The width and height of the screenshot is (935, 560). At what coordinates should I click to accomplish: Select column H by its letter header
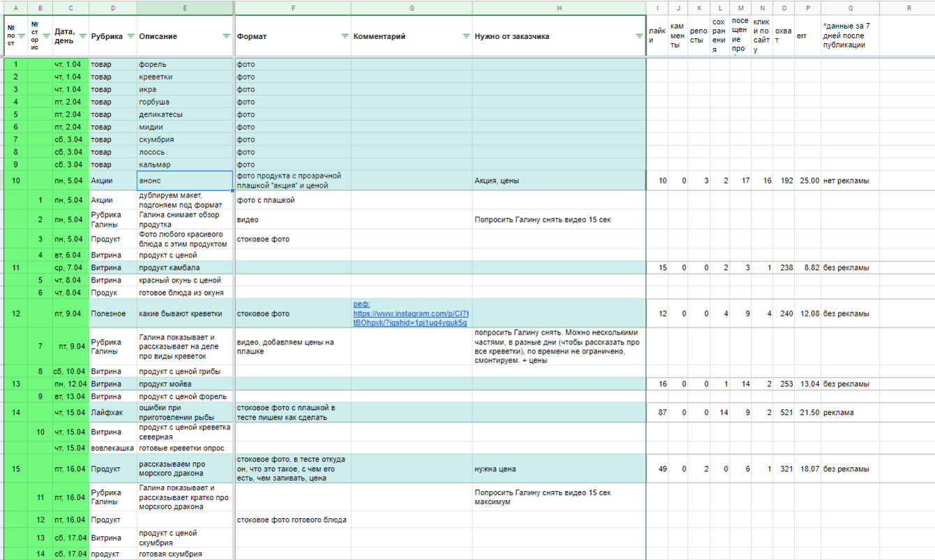559,8
